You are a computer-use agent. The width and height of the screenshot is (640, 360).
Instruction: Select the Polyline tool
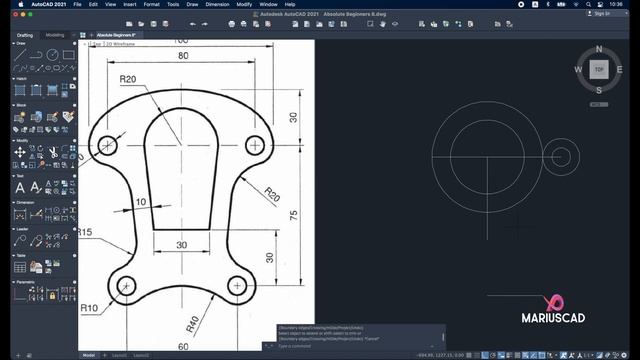(36, 55)
